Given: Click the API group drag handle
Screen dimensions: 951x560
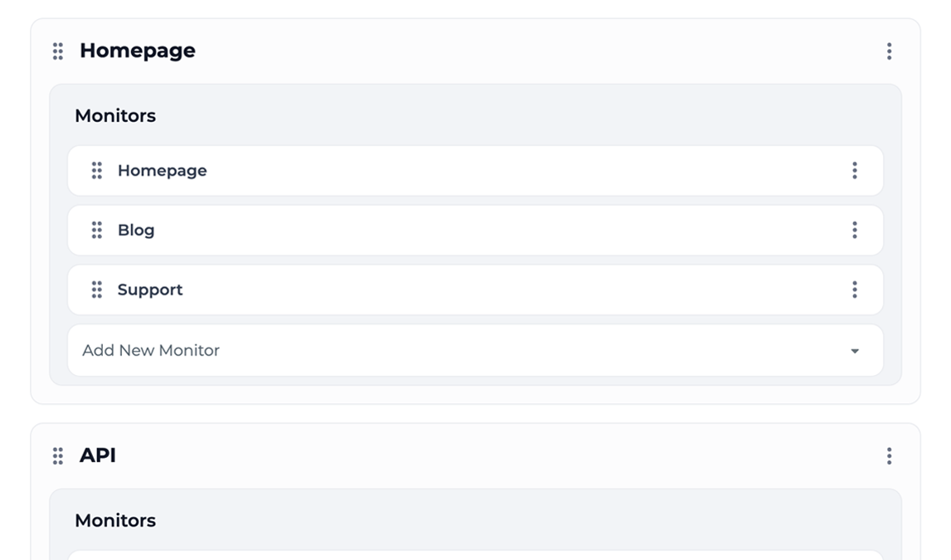Looking at the screenshot, I should click(58, 455).
